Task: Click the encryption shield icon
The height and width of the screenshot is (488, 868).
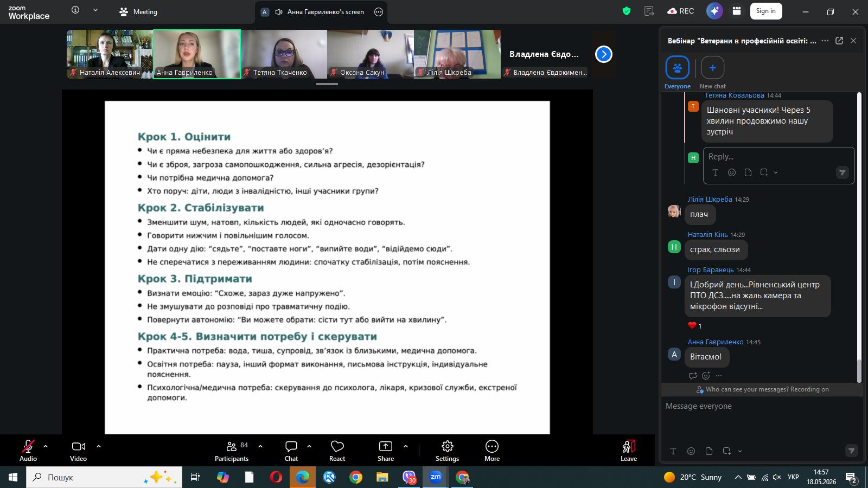Action: tap(627, 11)
